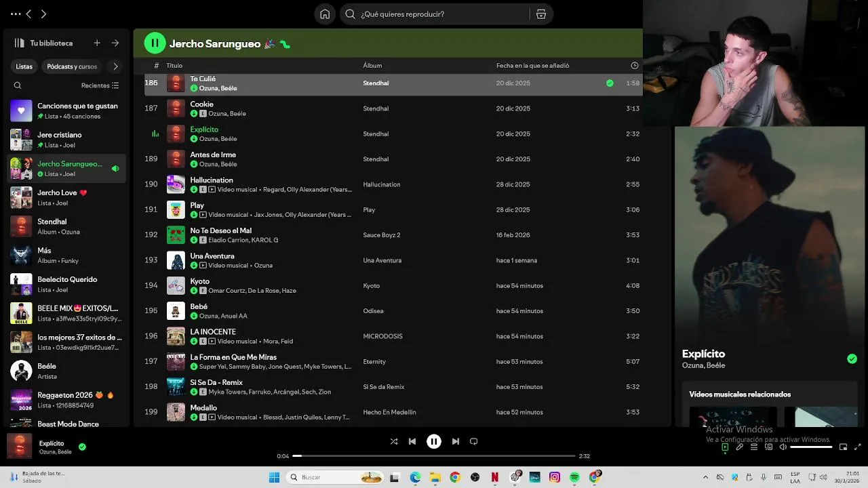Open File Explorer from the taskbar

[x=435, y=477]
